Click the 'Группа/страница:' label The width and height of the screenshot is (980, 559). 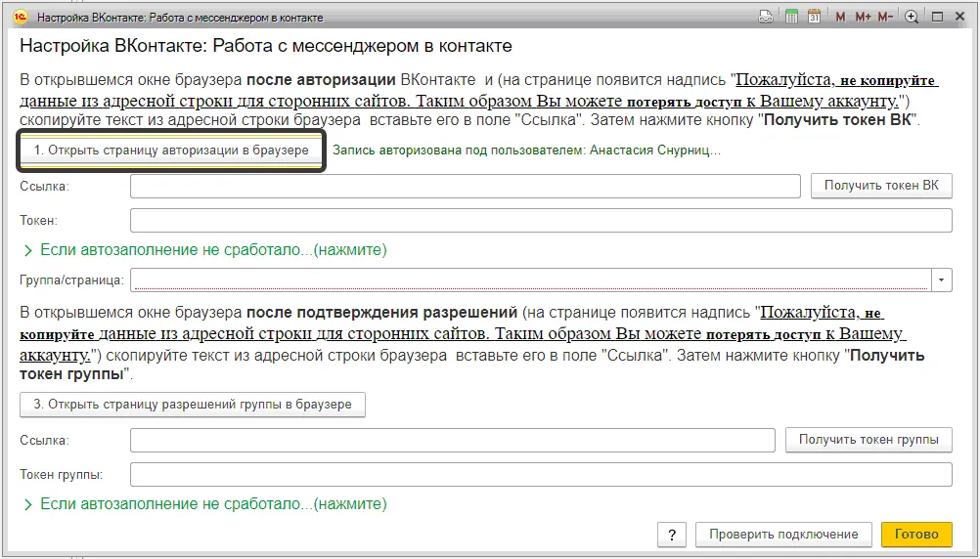pyautogui.click(x=71, y=280)
